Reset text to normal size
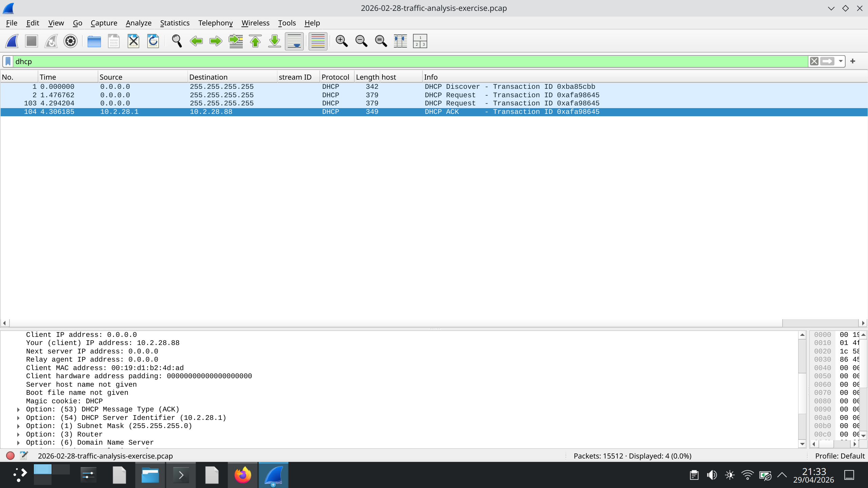This screenshot has width=868, height=488. pos(381,41)
